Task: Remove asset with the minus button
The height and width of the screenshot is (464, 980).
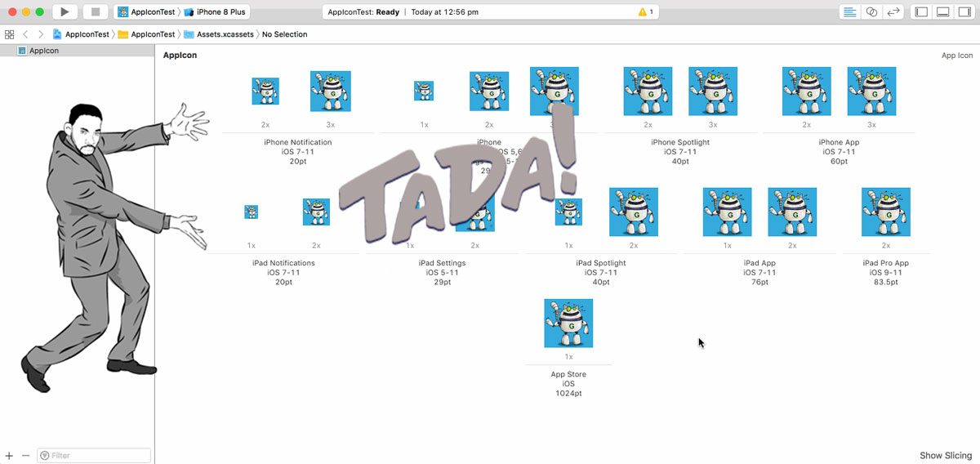Action: (25, 455)
